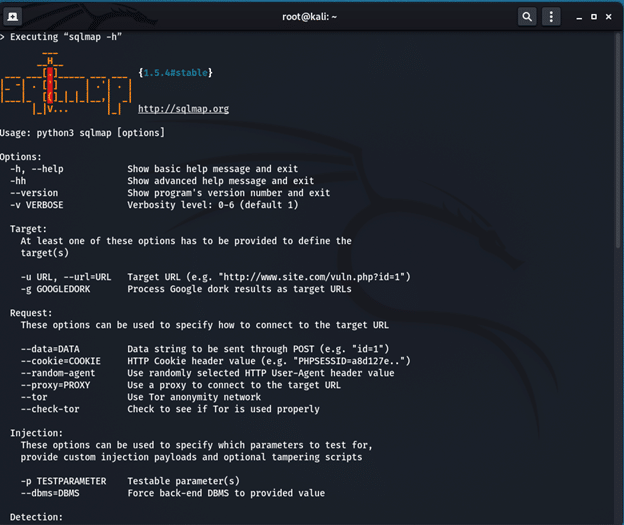Open a new terminal tab from title bar icon
The image size is (624, 525).
(x=15, y=17)
